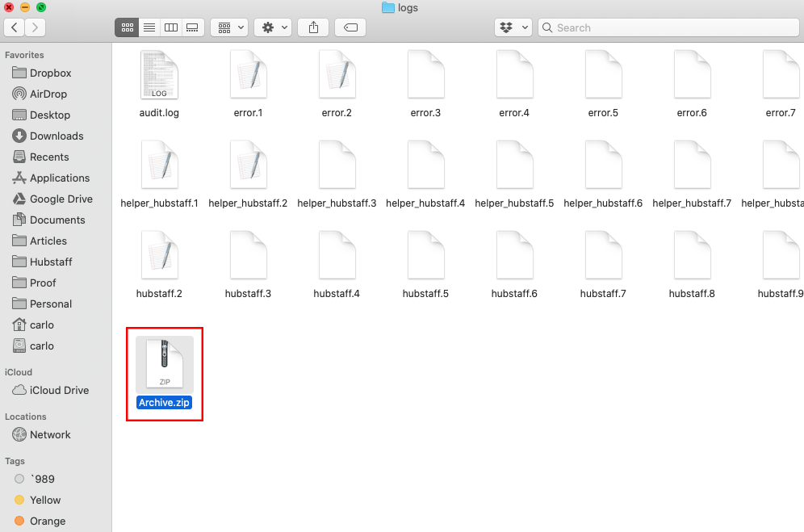Screen dimensions: 804x532
Task: Open the Dropbox toolbar dropdown
Action: [x=513, y=27]
